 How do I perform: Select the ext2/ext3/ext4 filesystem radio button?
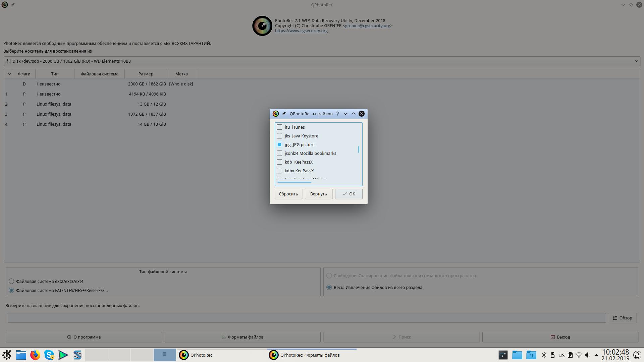[x=12, y=281]
